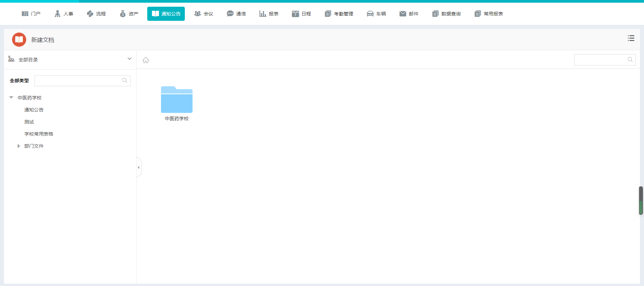Image resolution: width=644 pixels, height=286 pixels.
Task: Open the 报表 reports menu
Action: click(269, 14)
